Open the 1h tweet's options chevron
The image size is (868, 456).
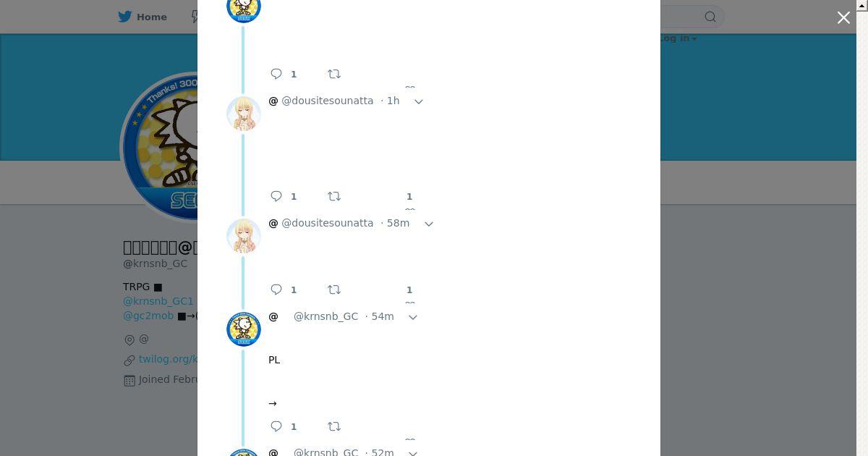(418, 101)
